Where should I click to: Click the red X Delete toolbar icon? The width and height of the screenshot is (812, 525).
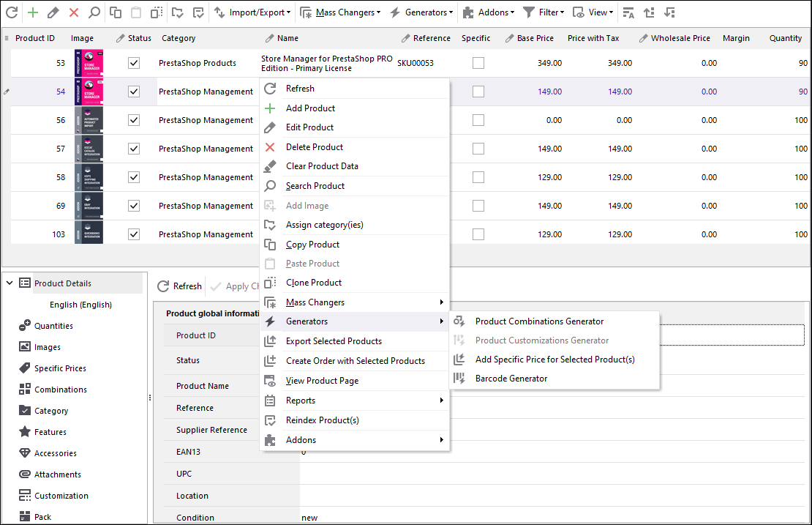click(x=74, y=12)
